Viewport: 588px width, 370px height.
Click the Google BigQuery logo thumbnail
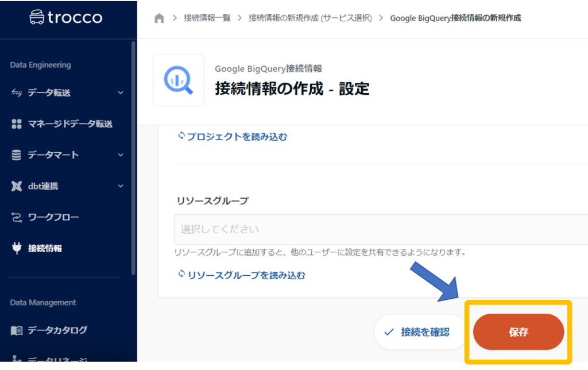[178, 80]
